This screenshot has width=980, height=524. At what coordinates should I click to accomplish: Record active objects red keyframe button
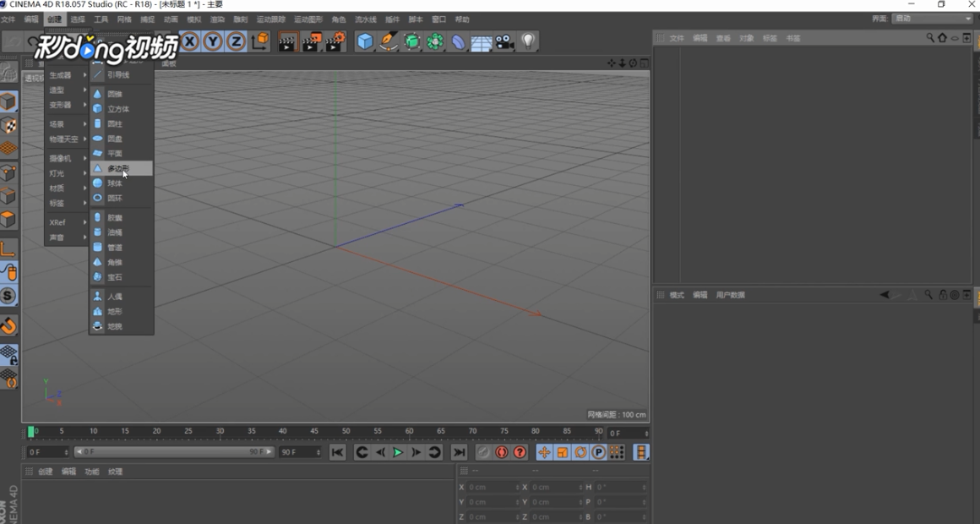[501, 452]
